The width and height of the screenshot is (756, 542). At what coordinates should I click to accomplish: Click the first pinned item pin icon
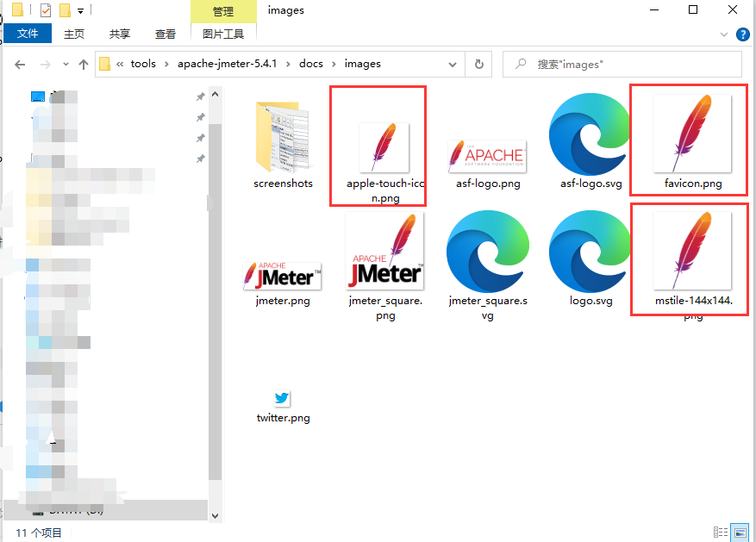[201, 97]
